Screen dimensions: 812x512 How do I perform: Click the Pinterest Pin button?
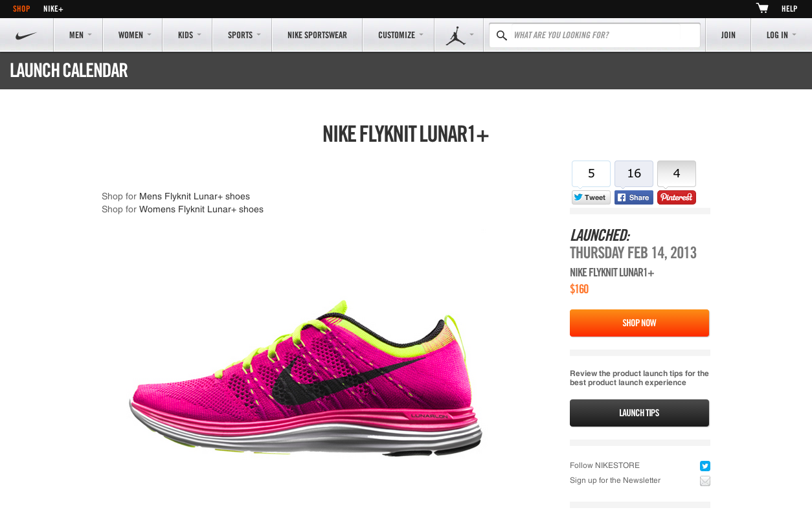677,197
